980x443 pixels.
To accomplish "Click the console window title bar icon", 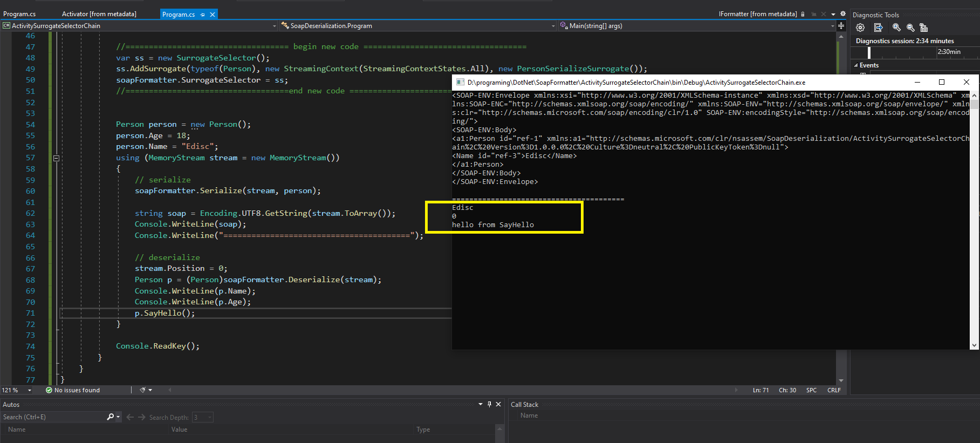I will pyautogui.click(x=460, y=82).
